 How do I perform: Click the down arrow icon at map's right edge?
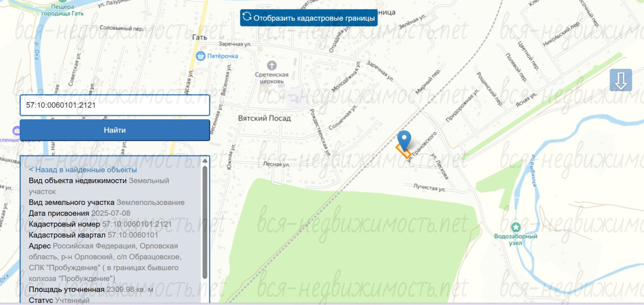[x=620, y=81]
